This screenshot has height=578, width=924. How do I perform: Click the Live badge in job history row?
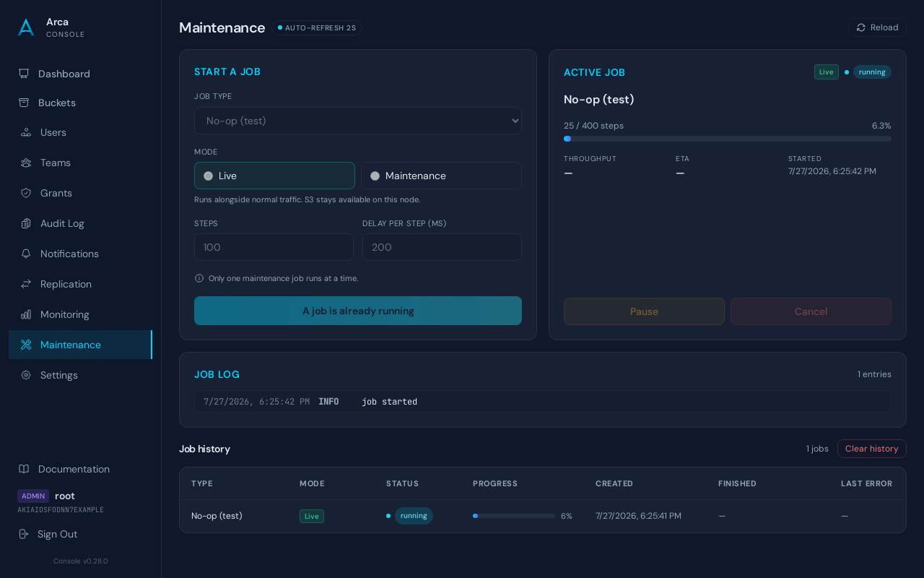coord(312,516)
